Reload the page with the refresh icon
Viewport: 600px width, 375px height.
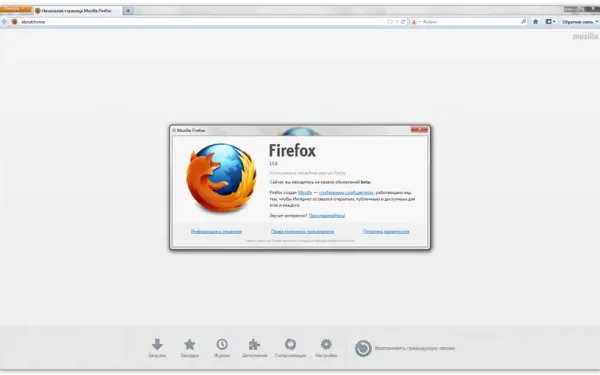[403, 22]
